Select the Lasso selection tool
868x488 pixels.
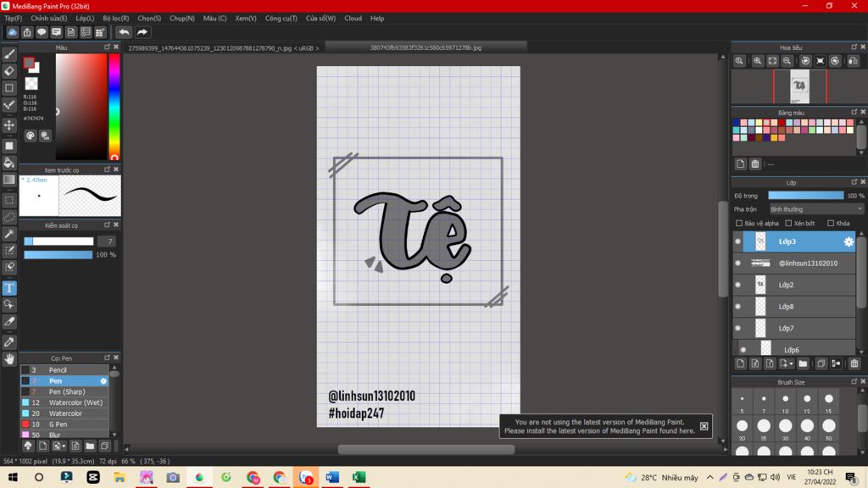click(9, 217)
